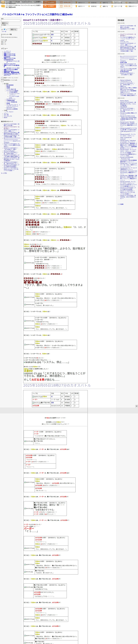Open 直轄Virtualboss menu link
Viewport: 138px width, 644px height.
tap(9, 71)
